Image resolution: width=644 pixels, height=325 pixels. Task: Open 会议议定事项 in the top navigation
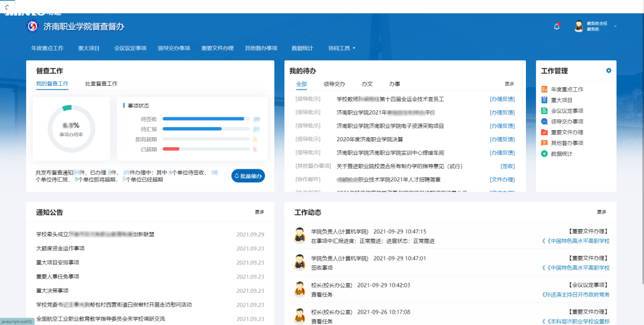click(x=130, y=48)
